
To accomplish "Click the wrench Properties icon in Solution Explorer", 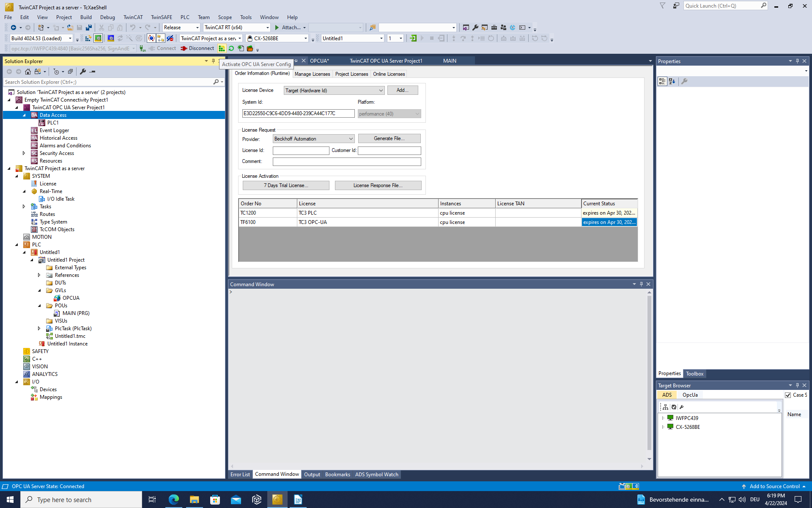I will click(x=83, y=72).
